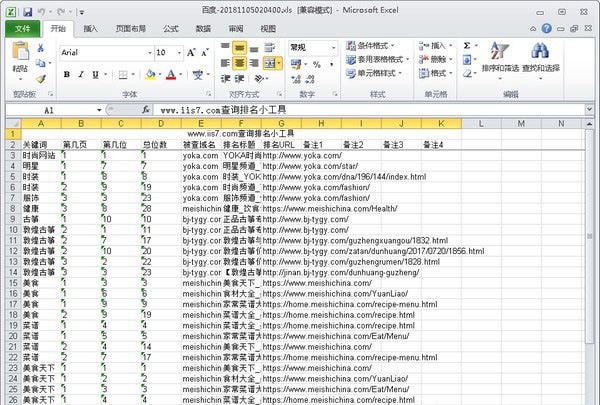Select row 10 header

click(x=13, y=230)
